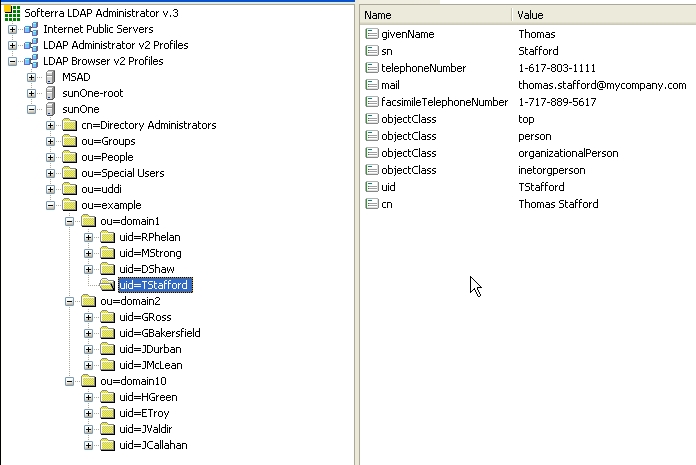The width and height of the screenshot is (696, 465).
Task: Click the value thomas.stafford@mycompany.com
Action: pos(602,85)
